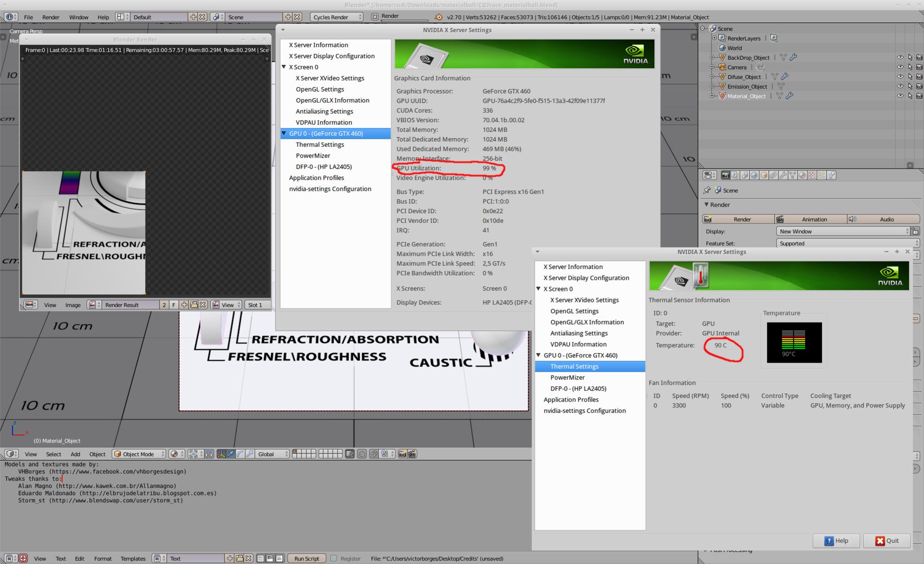Click the Animation render button
The width and height of the screenshot is (924, 564).
tap(811, 219)
